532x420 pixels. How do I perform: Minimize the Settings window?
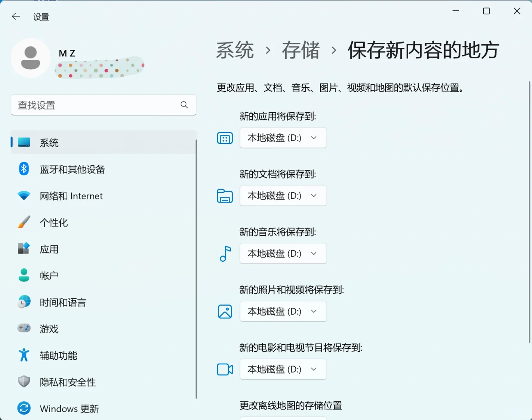456,11
